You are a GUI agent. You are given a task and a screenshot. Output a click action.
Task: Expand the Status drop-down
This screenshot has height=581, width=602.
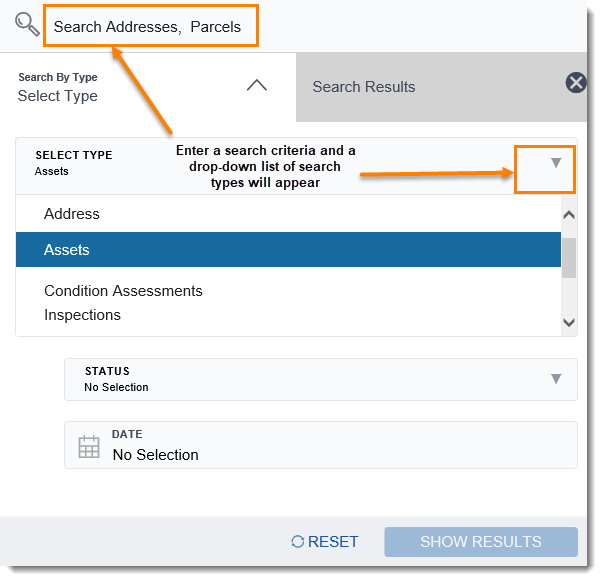[556, 379]
